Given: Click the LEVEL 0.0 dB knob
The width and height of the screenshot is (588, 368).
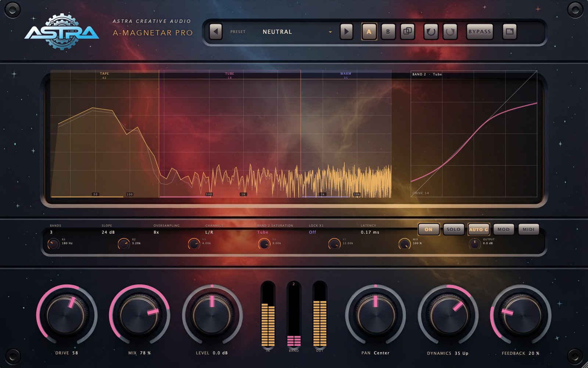Looking at the screenshot, I should [x=212, y=315].
